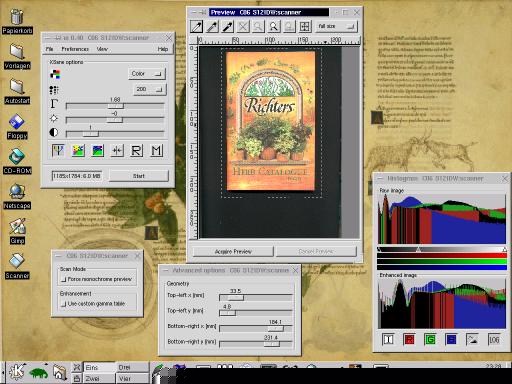Open the Help menu in XSane
The image size is (512, 384).
pos(163,49)
